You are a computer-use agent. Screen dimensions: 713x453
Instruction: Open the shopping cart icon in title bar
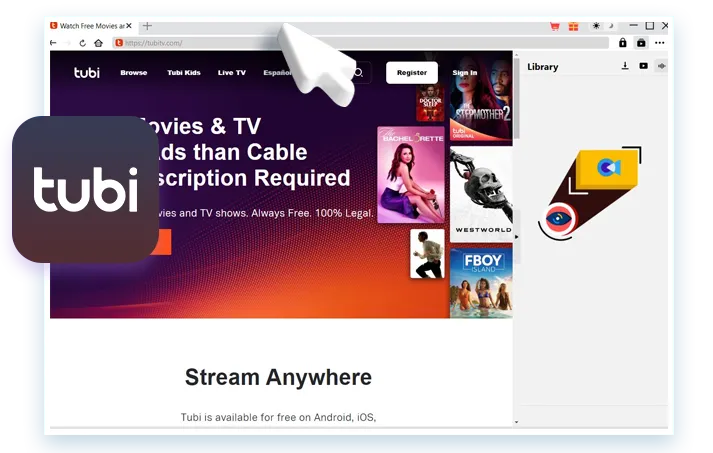tap(555, 26)
